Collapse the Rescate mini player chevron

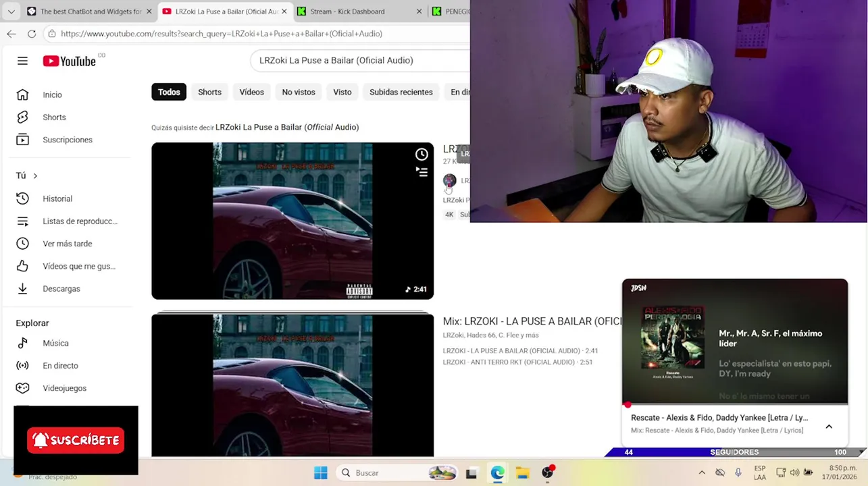[x=829, y=427]
